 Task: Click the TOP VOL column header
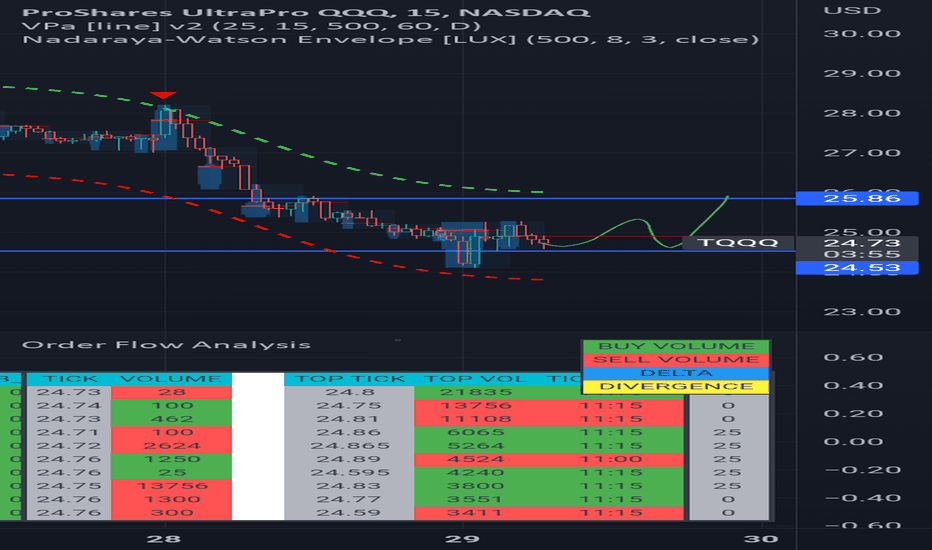(x=476, y=379)
